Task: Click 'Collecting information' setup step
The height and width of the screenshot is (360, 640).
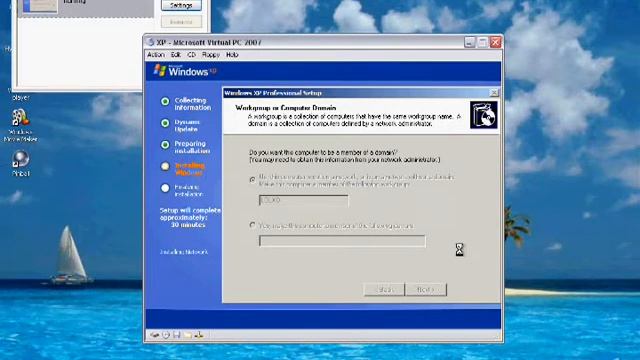Action: [193, 104]
